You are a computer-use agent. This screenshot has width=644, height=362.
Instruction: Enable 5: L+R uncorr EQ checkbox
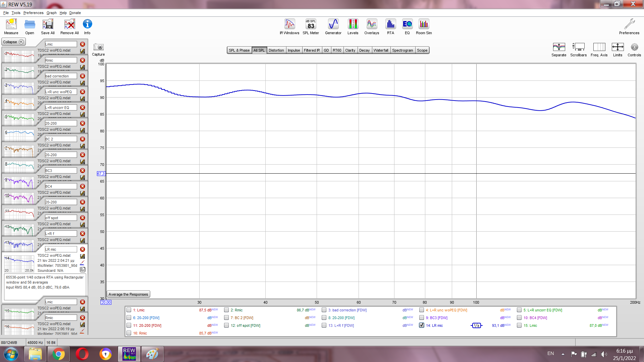[x=519, y=310]
